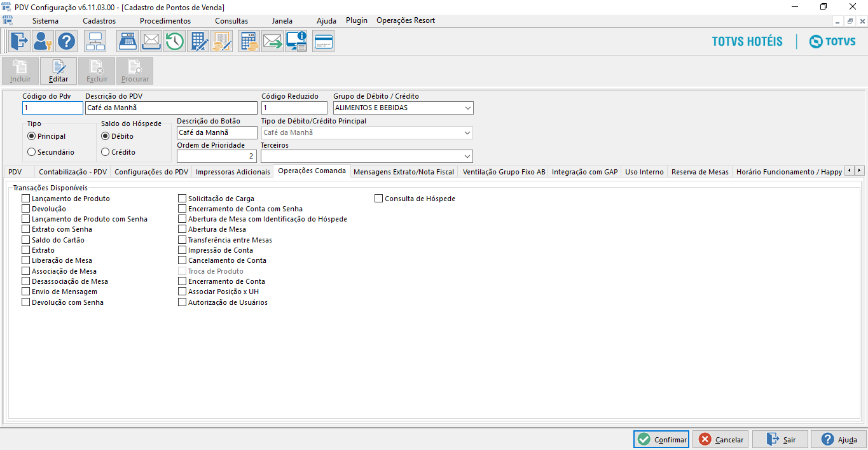Click the Ajuda button at bottom
This screenshot has height=450, width=868.
coord(839,439)
